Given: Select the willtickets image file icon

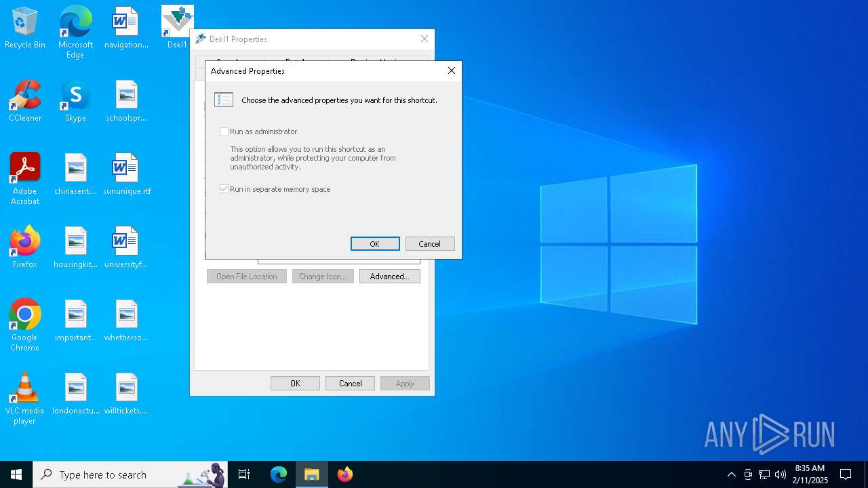Looking at the screenshot, I should point(126,394).
